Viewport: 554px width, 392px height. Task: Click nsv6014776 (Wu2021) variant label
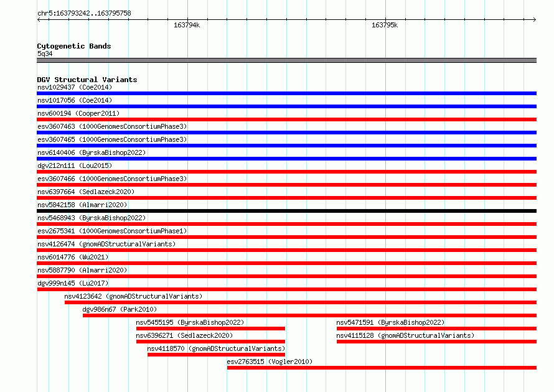point(73,257)
